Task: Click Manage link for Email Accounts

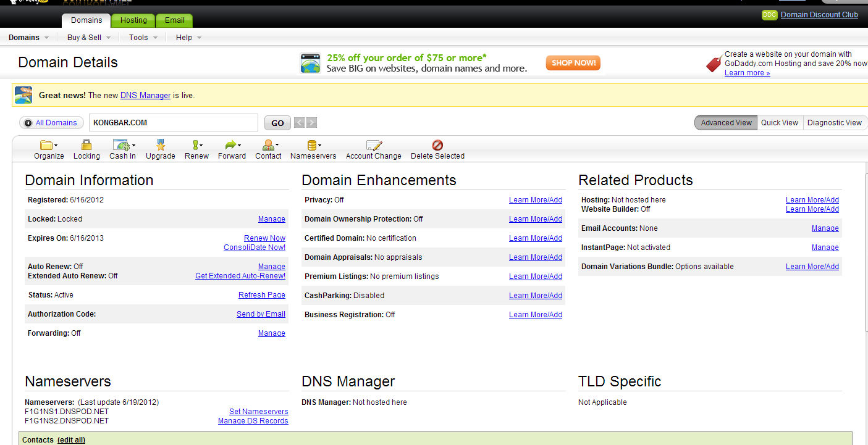Action: (x=825, y=228)
